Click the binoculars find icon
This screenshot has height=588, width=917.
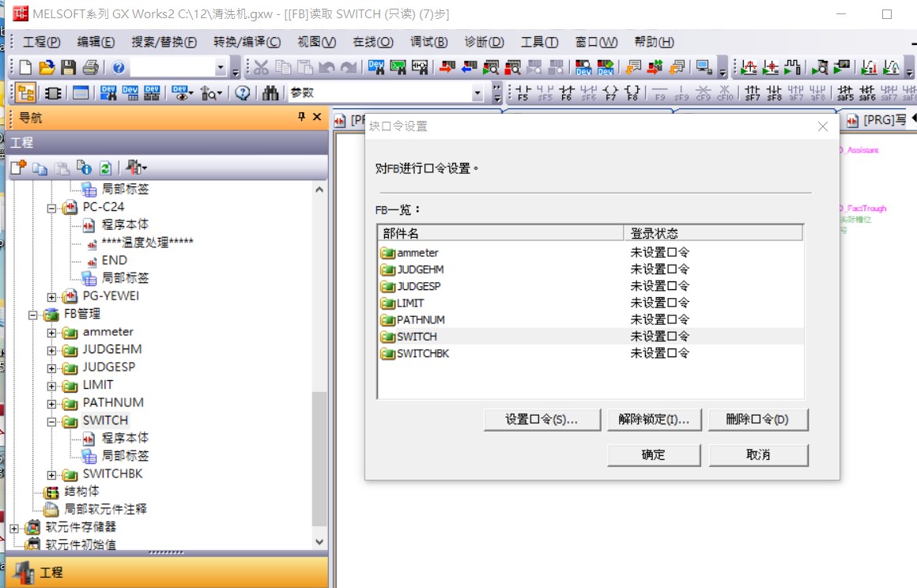[x=271, y=93]
